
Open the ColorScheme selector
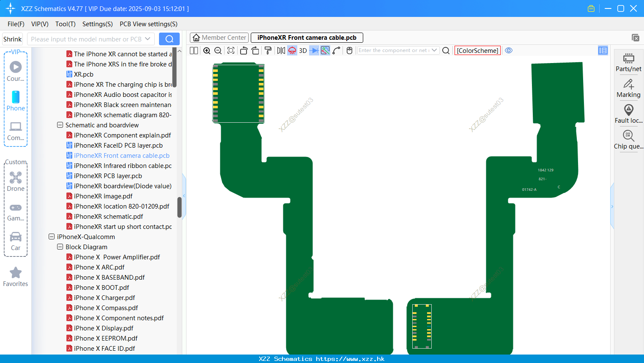(477, 50)
